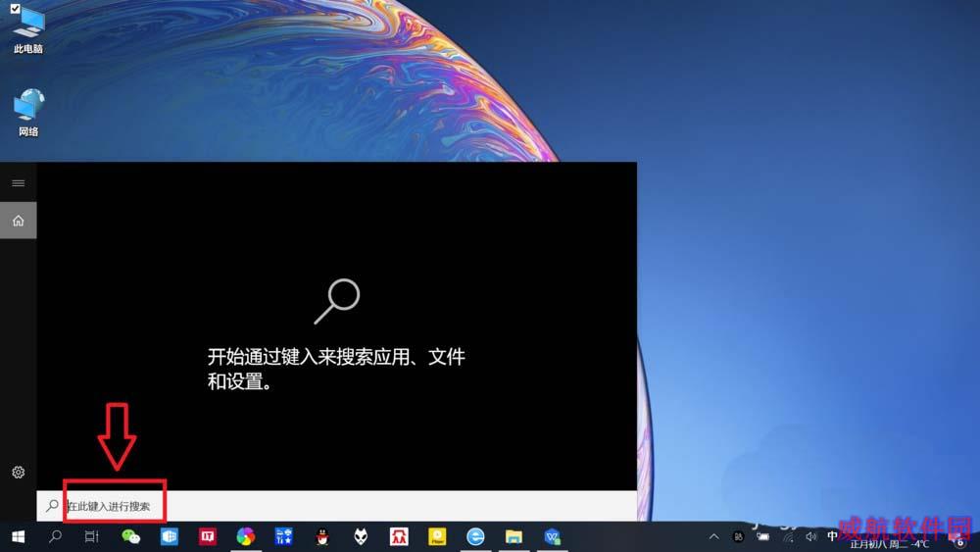This screenshot has height=552, width=980.
Task: Open the blue tools app on taskbar
Action: [x=284, y=536]
